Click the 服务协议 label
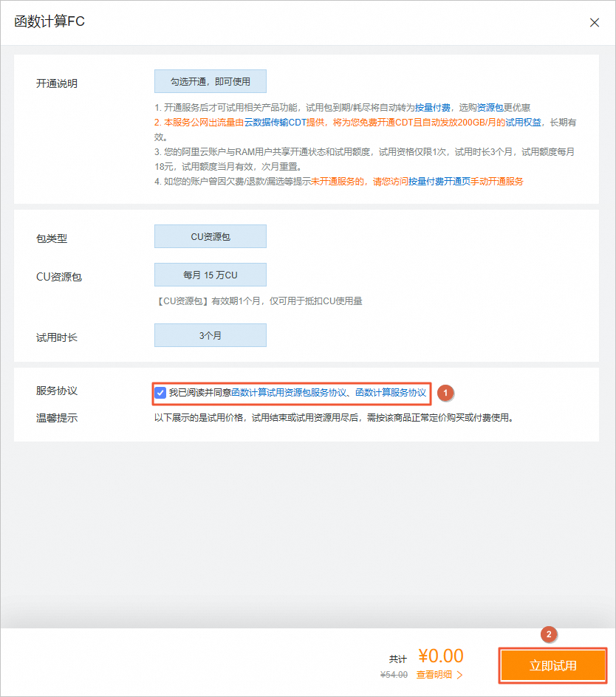Screen dimensions: 616x697 coord(57,391)
